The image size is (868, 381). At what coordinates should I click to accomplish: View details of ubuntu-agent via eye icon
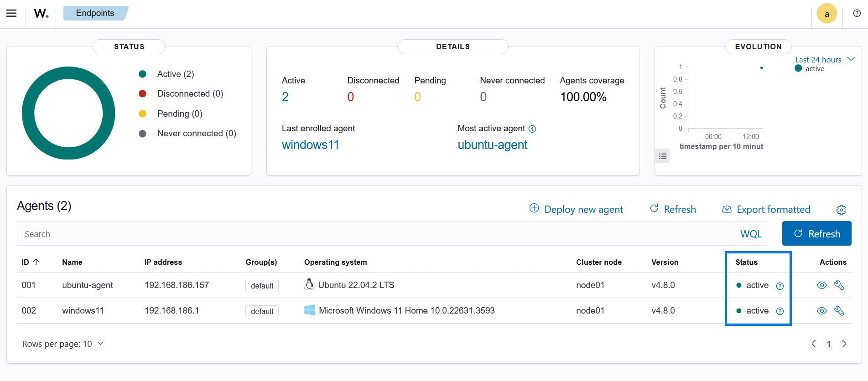point(821,285)
